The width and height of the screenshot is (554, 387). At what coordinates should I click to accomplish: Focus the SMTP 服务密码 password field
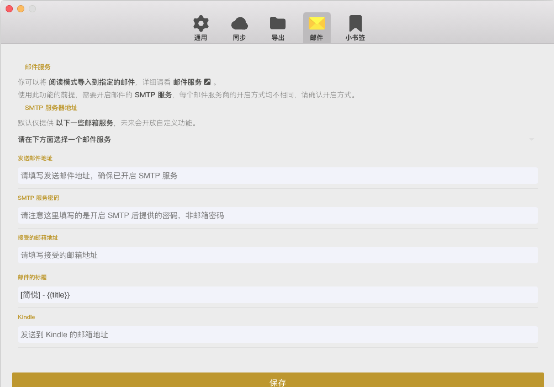pyautogui.click(x=278, y=215)
